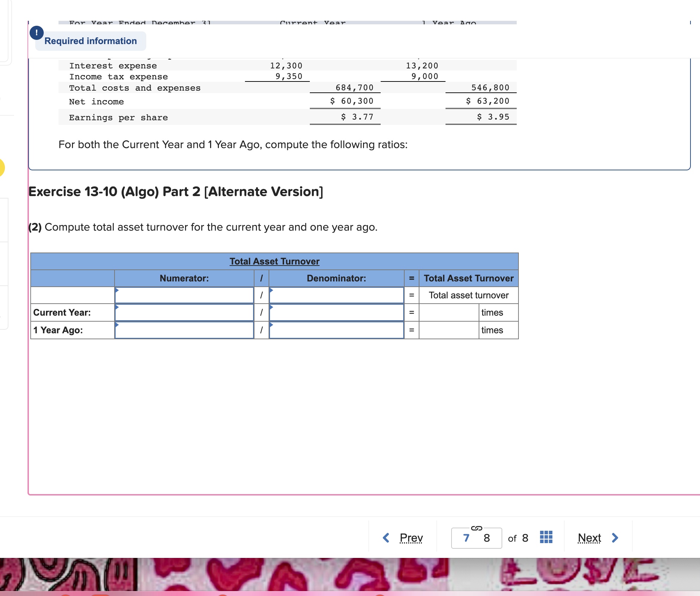Open the 1 Year Ago numerator dropdown

point(184,330)
